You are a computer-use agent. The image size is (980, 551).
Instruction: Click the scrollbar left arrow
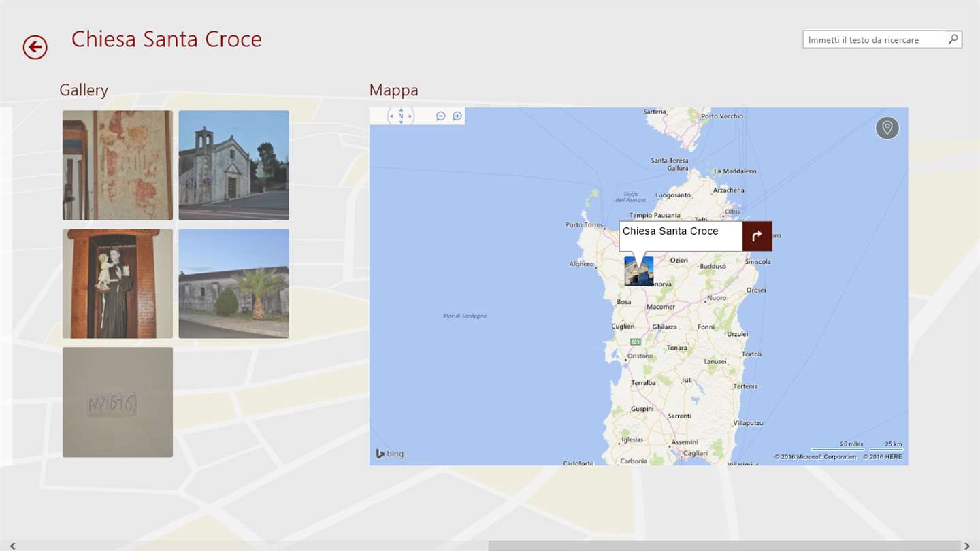pos(12,546)
